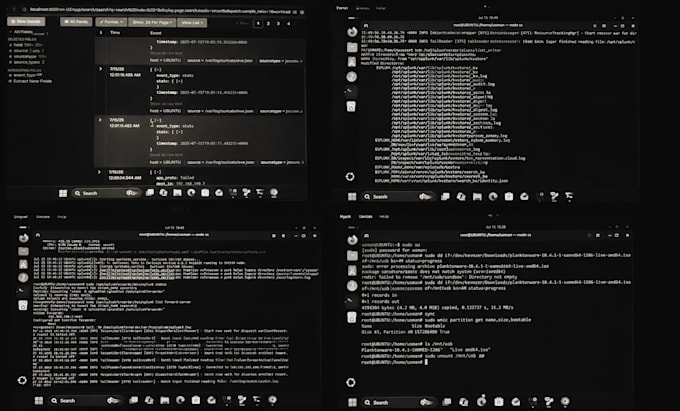
Task: Expand stats object in the 12:01:16.485 event
Action: click(x=179, y=81)
